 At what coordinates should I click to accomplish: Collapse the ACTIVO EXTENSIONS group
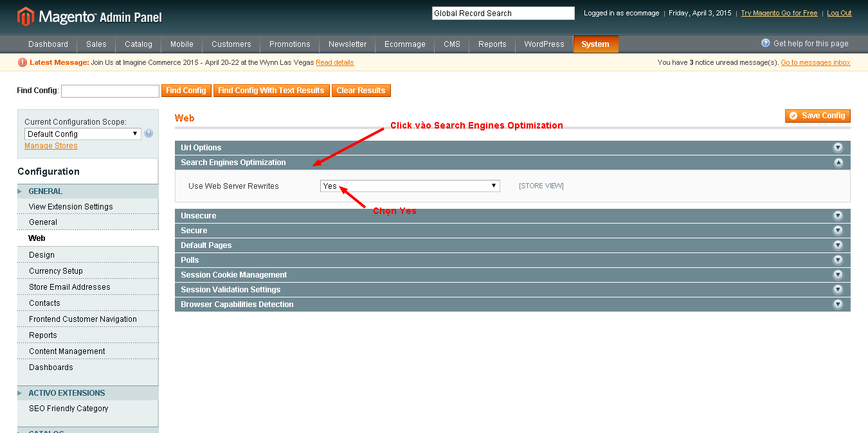pyautogui.click(x=87, y=393)
